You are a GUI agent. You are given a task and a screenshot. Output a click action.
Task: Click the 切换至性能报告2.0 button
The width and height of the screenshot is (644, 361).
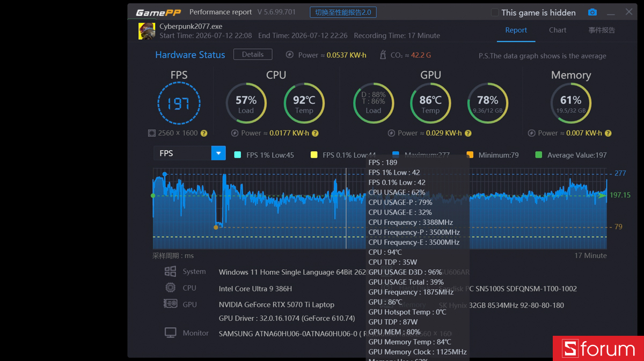(x=343, y=12)
